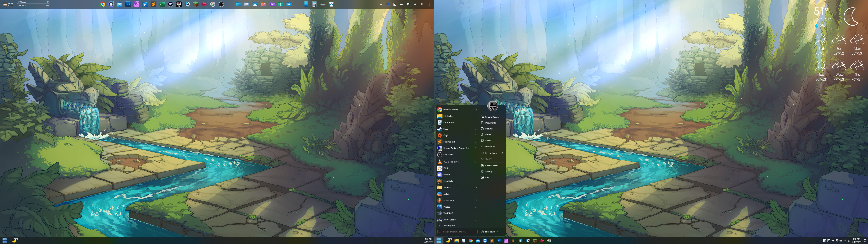Click the Wed forecast in weather widget
The height and width of the screenshot is (244, 868).
(x=839, y=70)
